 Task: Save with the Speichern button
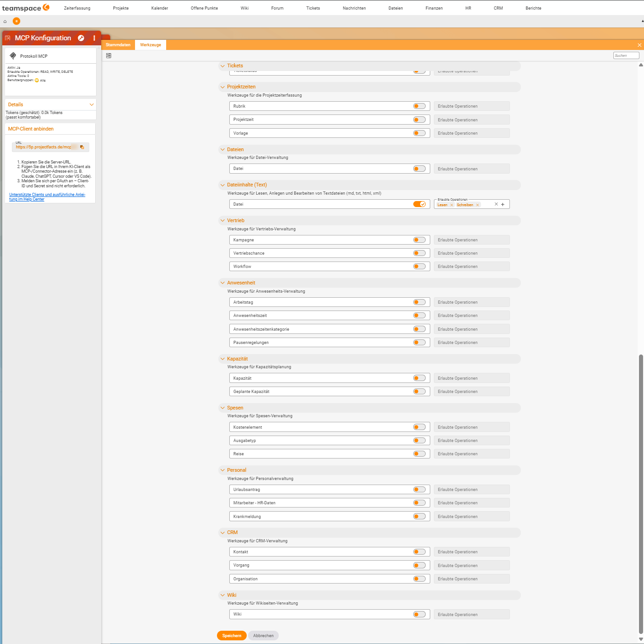pos(232,636)
